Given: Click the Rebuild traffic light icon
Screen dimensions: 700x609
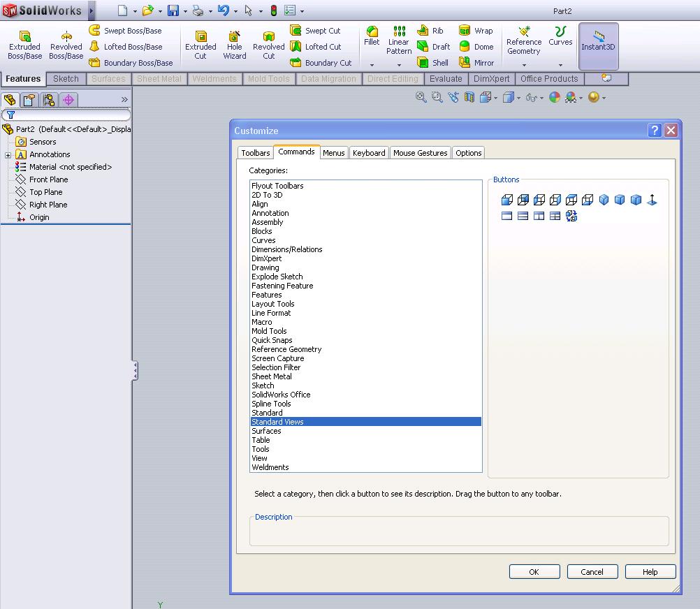Looking at the screenshot, I should pyautogui.click(x=274, y=10).
